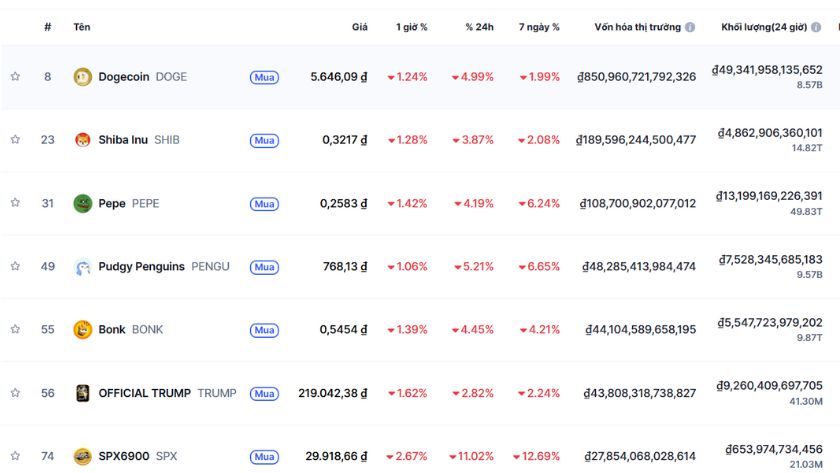Screen dimensions: 840x473
Task: Click Mua button for Pudgy Penguins
Action: 264,267
